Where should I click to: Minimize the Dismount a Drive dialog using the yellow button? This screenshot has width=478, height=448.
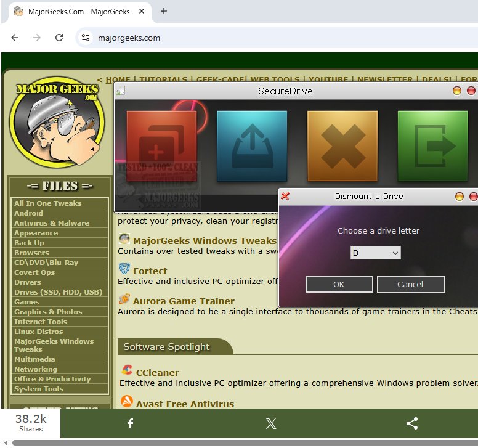point(459,197)
